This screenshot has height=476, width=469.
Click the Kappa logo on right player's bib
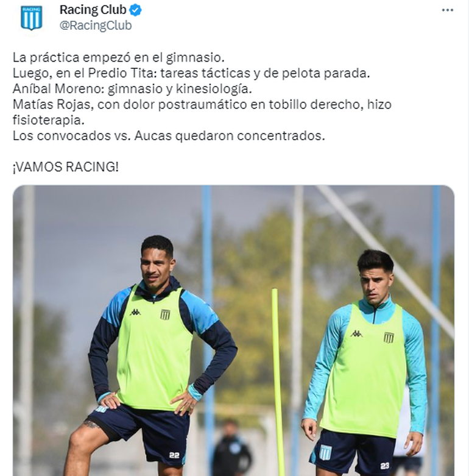point(356,333)
